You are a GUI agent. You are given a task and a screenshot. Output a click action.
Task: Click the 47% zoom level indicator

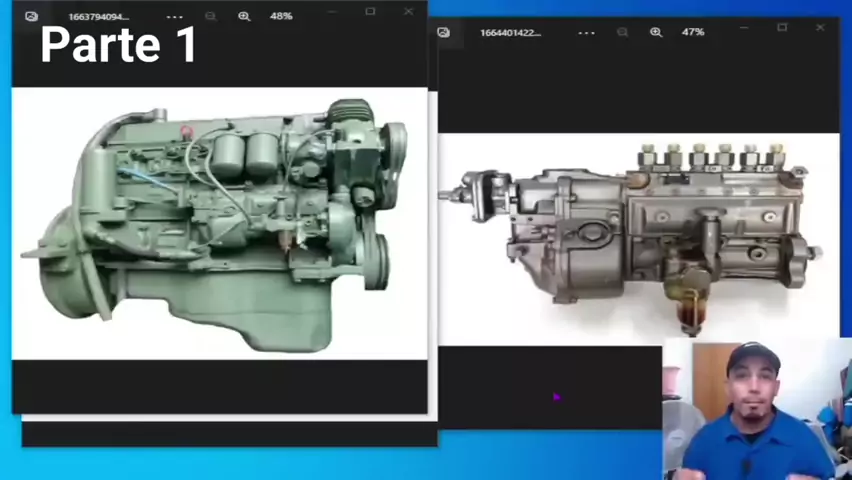click(693, 32)
